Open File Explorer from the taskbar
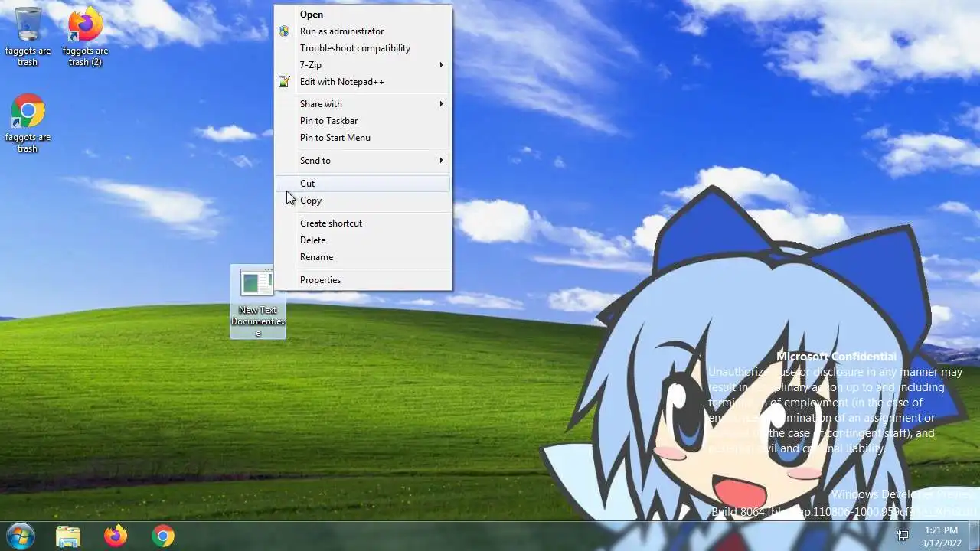This screenshot has height=551, width=980. (x=68, y=536)
